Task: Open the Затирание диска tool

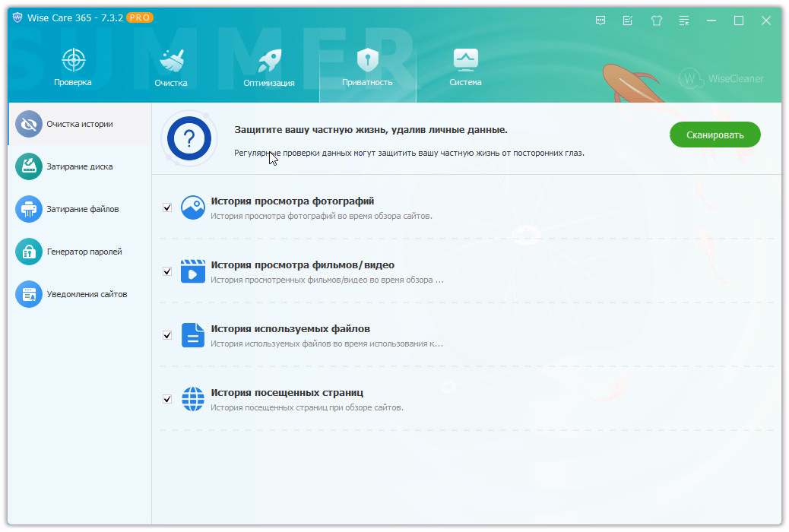Action: coord(79,166)
